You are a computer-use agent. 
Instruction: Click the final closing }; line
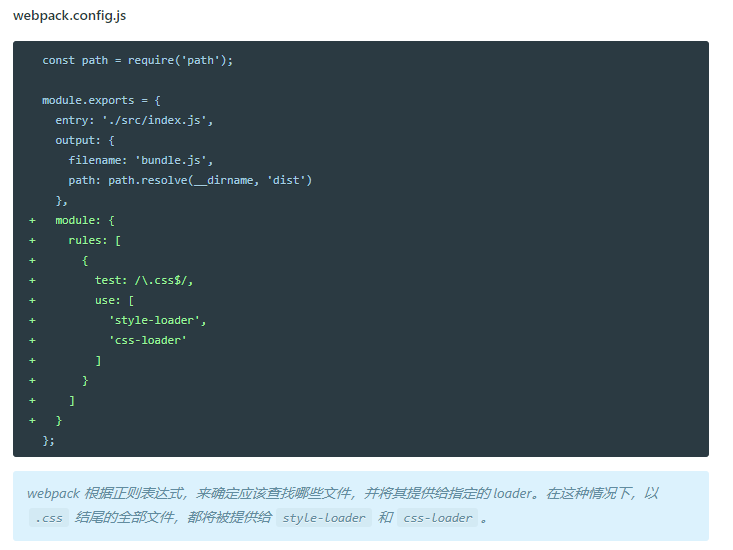pos(49,441)
